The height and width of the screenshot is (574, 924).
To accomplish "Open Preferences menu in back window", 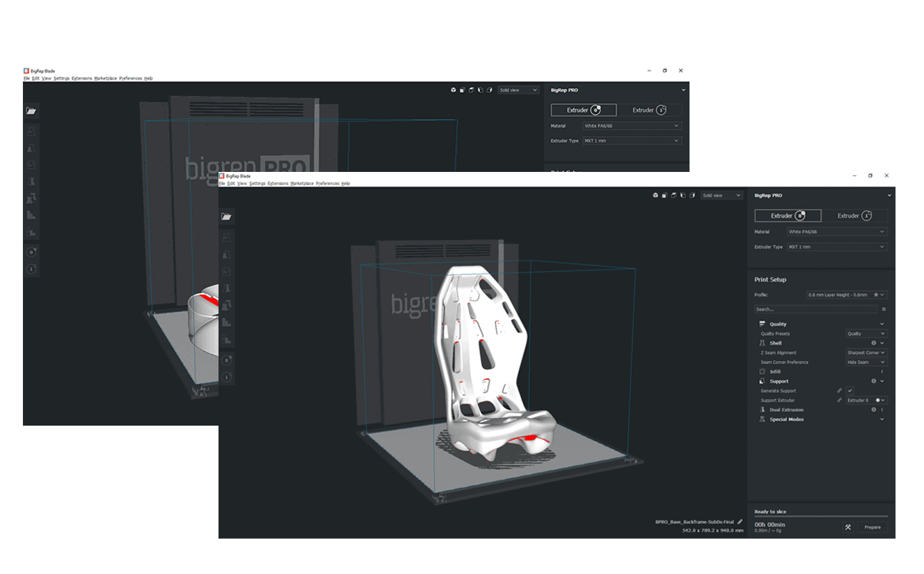I will (130, 78).
